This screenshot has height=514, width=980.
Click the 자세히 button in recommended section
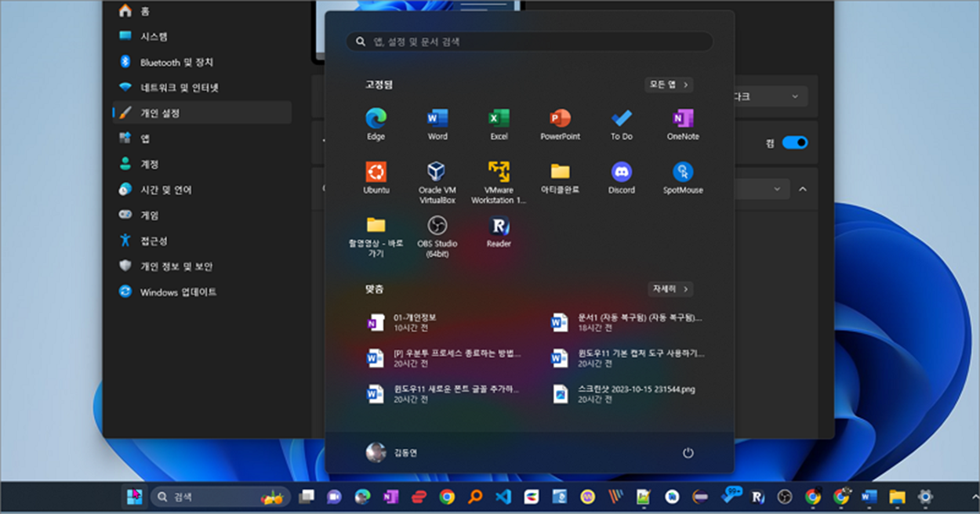pos(670,289)
